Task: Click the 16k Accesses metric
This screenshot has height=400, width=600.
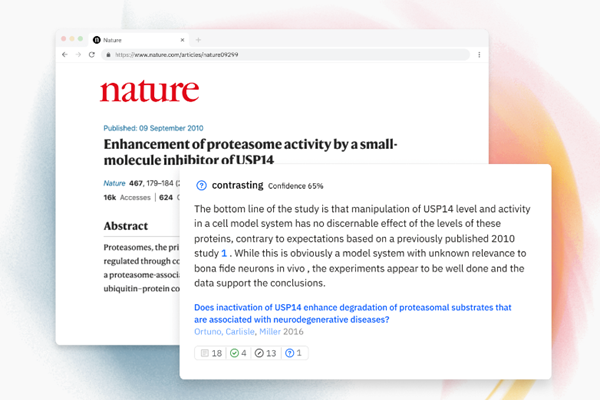Action: (127, 198)
